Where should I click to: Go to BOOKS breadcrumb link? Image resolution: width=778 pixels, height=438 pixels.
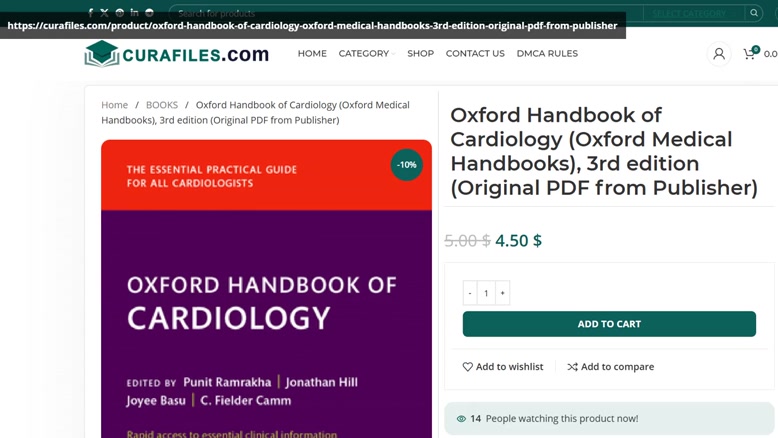pyautogui.click(x=162, y=105)
